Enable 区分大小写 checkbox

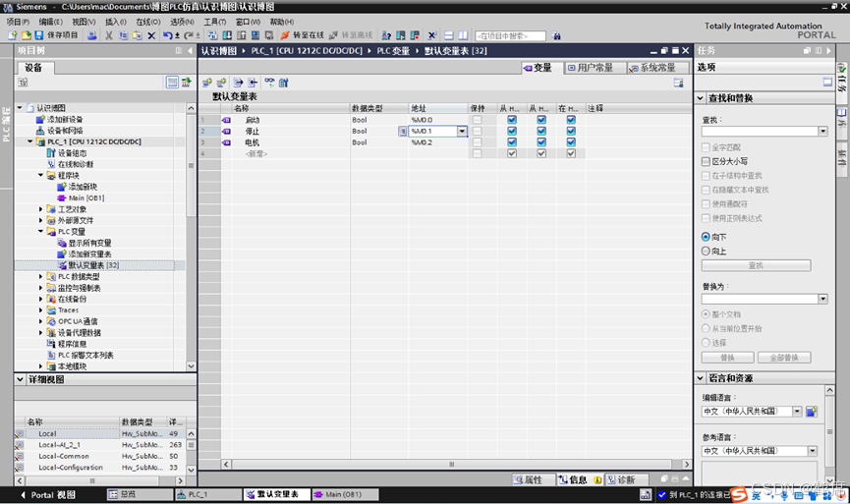[706, 161]
